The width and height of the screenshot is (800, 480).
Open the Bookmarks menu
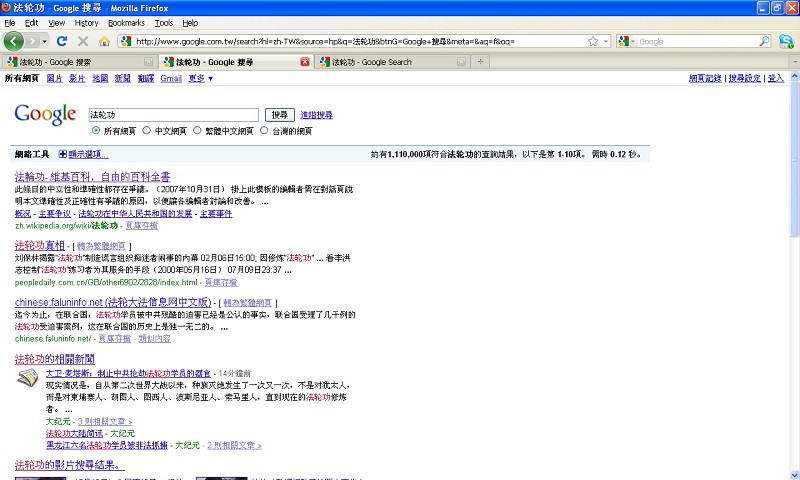(x=126, y=22)
